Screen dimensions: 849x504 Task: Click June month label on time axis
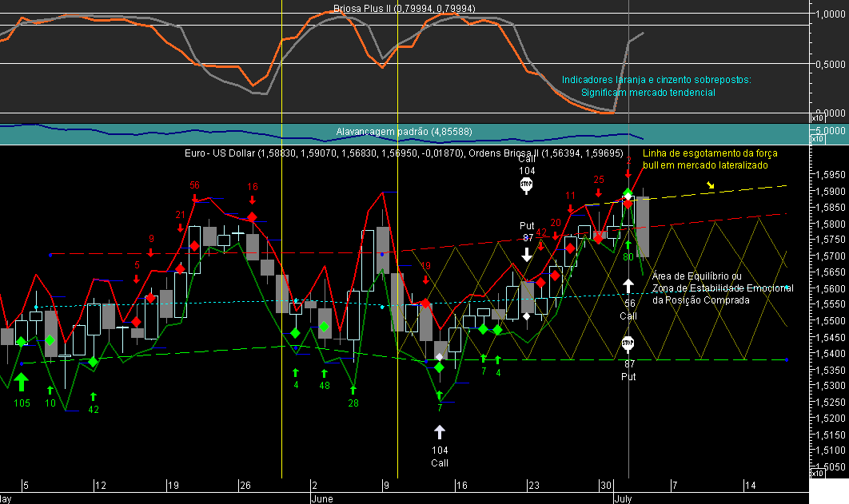point(323,498)
